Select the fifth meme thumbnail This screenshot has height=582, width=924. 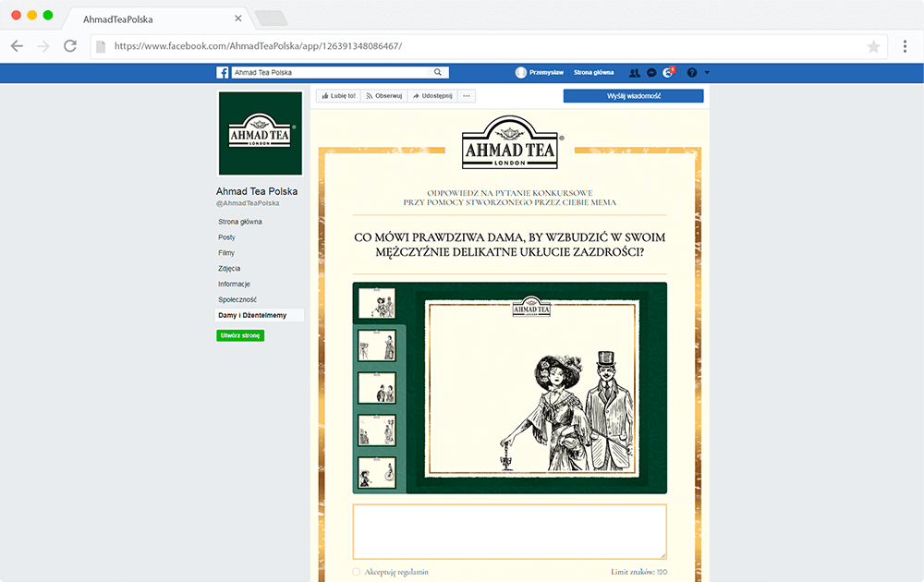(377, 472)
